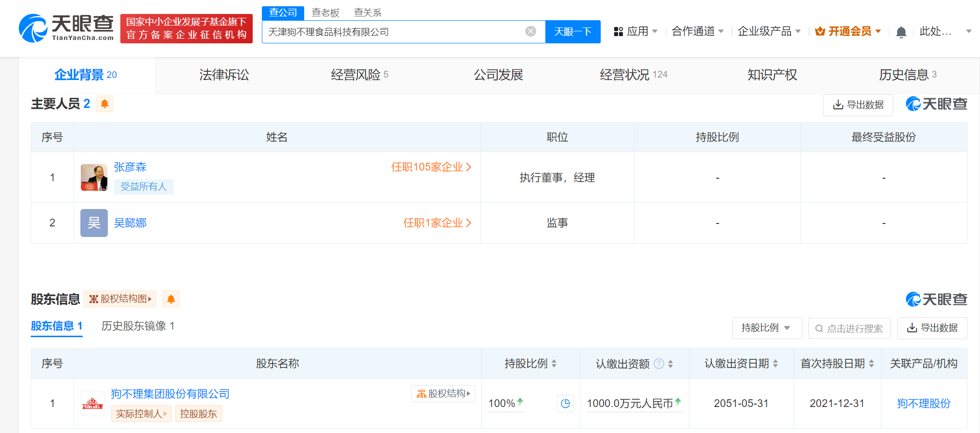The image size is (980, 433).
Task: Sort by 持股比例 column header arrows
Action: [554, 364]
